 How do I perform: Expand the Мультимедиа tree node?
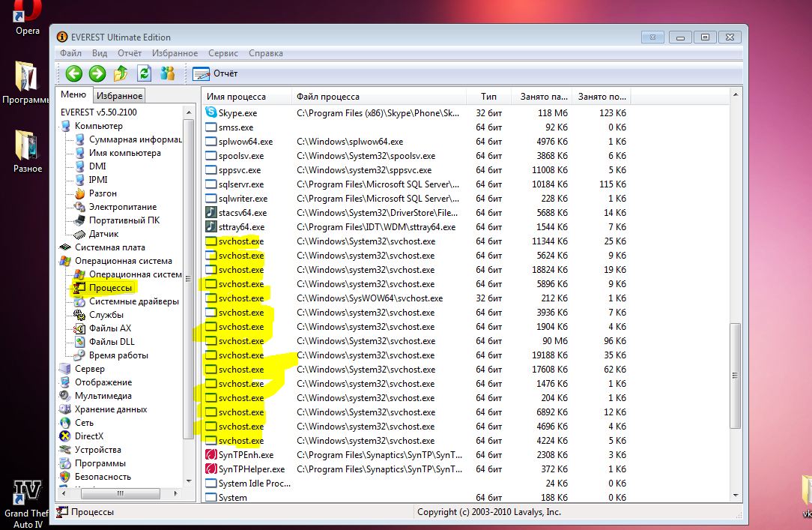pos(103,396)
